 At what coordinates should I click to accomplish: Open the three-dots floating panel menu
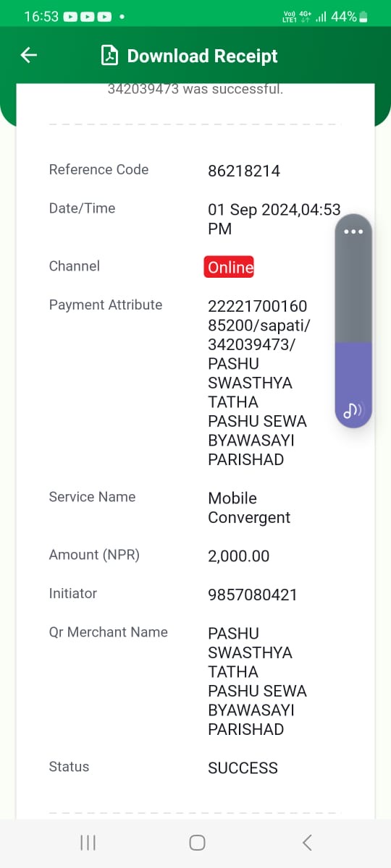tap(353, 231)
